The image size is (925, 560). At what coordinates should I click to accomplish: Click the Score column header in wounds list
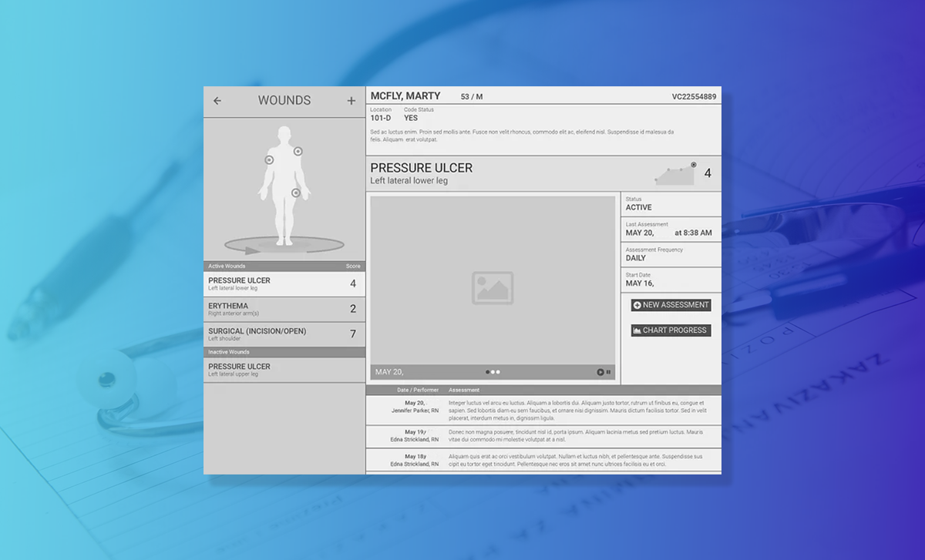353,267
